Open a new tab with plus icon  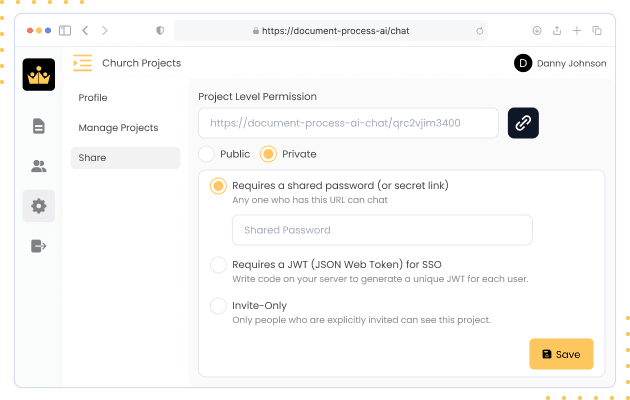[x=577, y=31]
